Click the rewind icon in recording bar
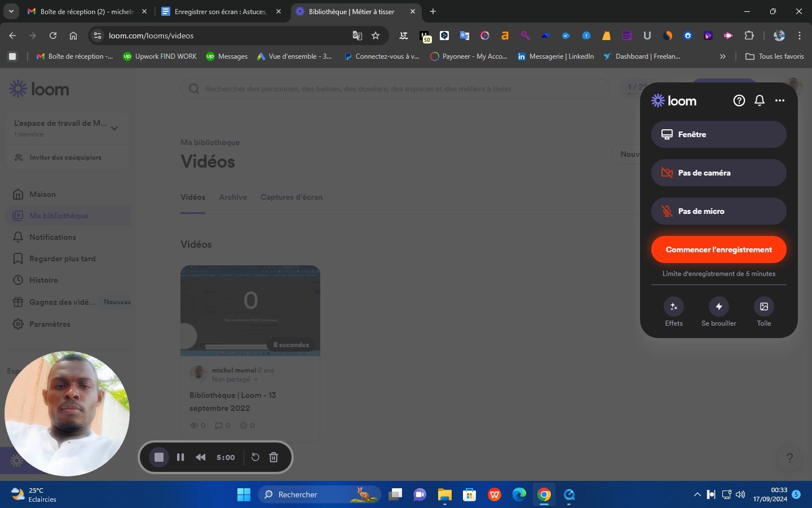Image resolution: width=812 pixels, height=508 pixels. 201,457
